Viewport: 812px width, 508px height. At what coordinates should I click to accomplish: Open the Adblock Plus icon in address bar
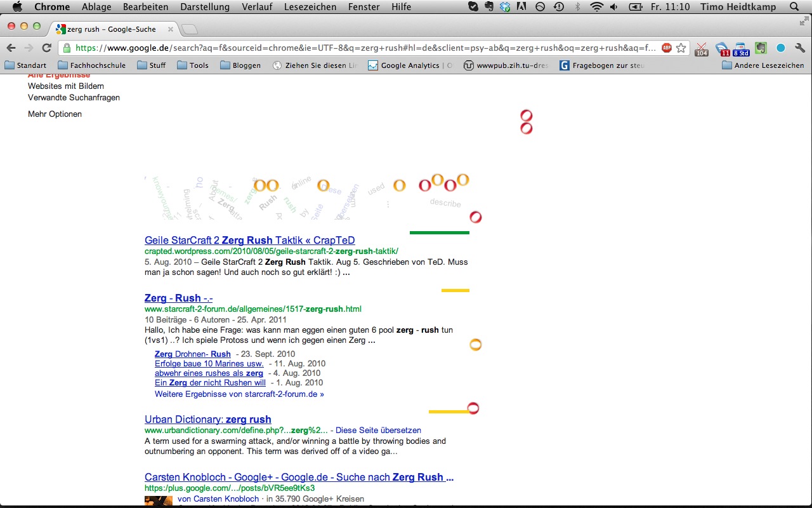(667, 48)
